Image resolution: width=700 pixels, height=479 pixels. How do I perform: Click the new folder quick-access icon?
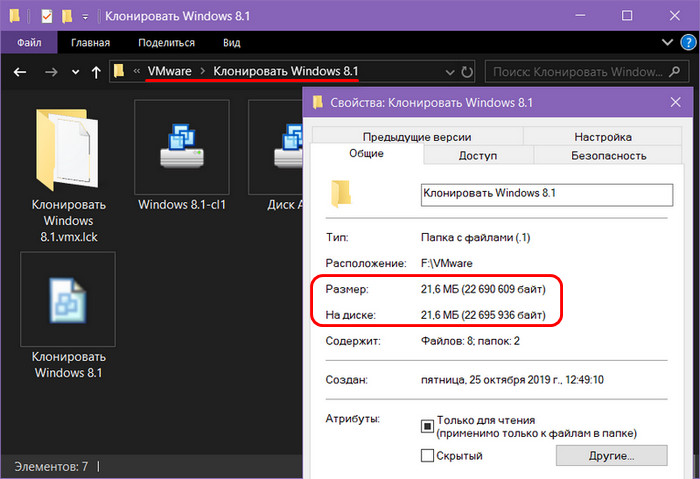click(67, 17)
